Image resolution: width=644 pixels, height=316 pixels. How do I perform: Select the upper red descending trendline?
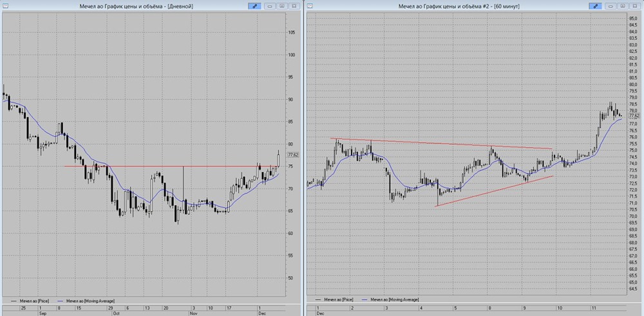click(x=442, y=144)
